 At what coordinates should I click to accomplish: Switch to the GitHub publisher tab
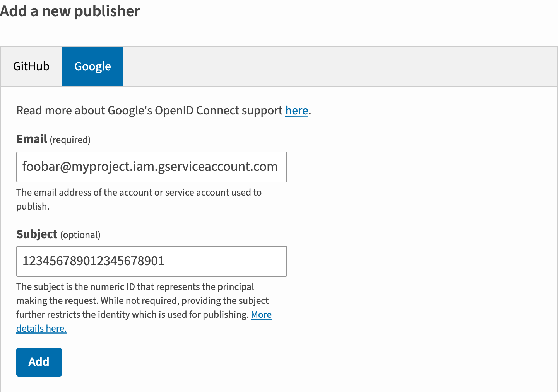[31, 66]
